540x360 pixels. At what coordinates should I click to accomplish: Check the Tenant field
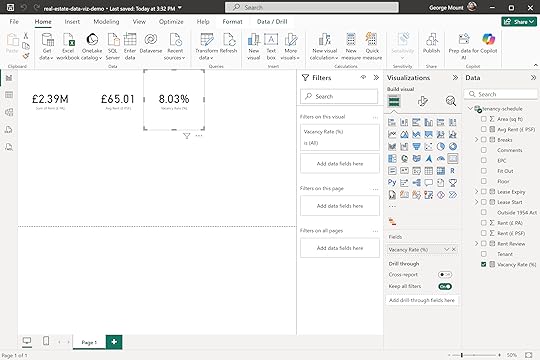(x=484, y=254)
